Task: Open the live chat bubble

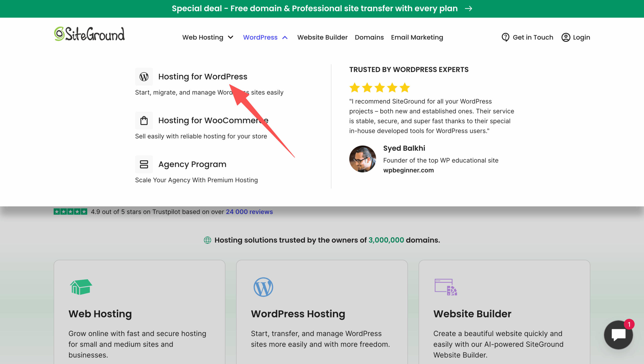Action: [x=618, y=335]
